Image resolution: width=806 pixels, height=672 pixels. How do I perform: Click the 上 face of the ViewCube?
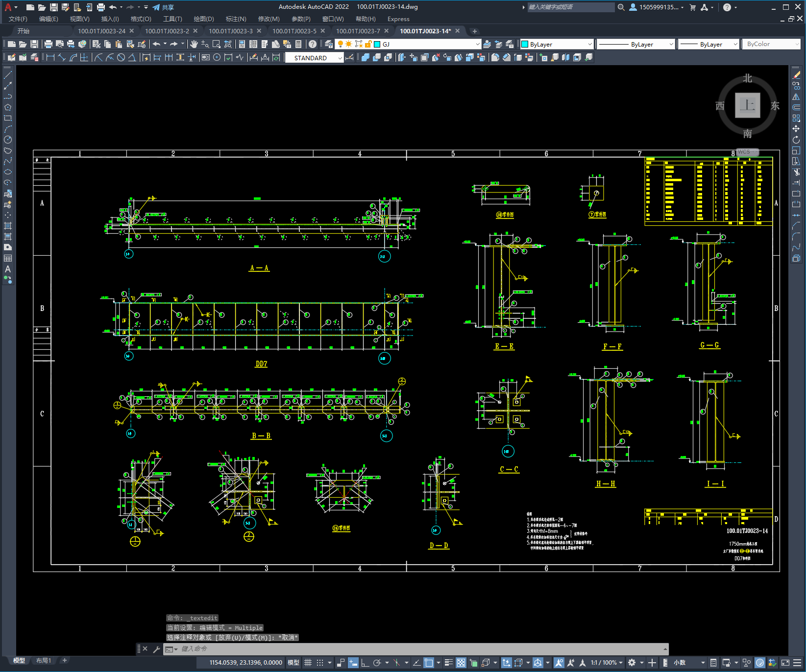point(748,105)
